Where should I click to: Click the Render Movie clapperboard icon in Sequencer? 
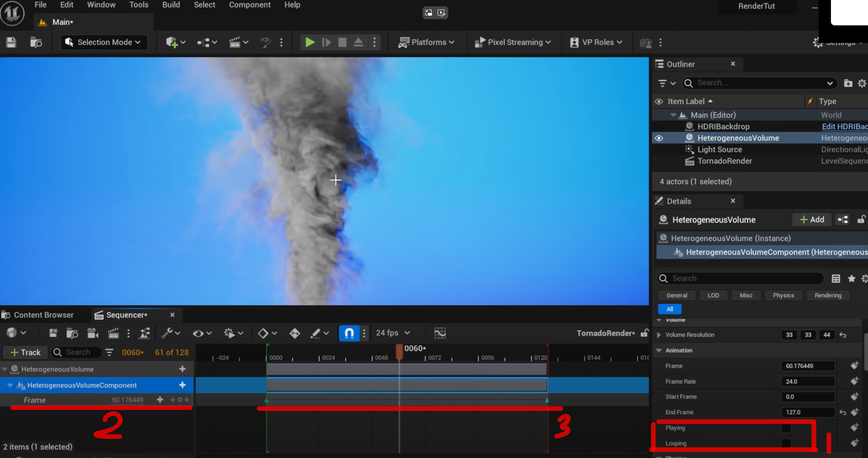113,333
